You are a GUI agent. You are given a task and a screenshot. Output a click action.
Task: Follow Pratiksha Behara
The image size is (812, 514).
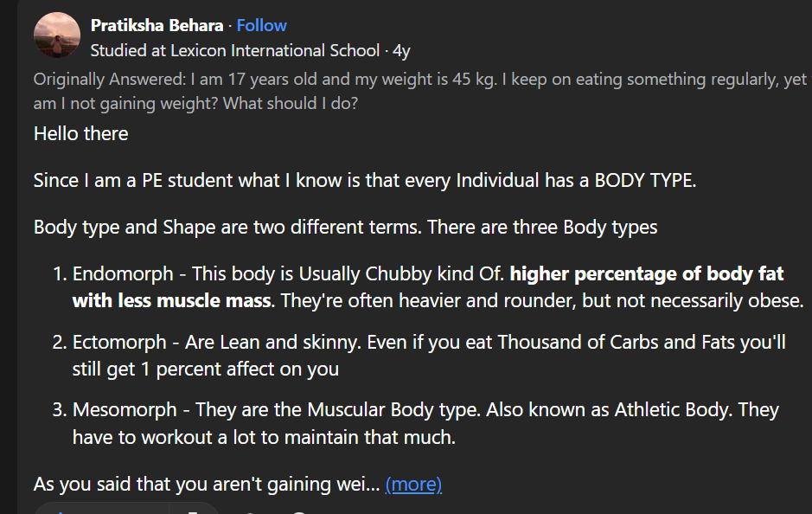261,25
